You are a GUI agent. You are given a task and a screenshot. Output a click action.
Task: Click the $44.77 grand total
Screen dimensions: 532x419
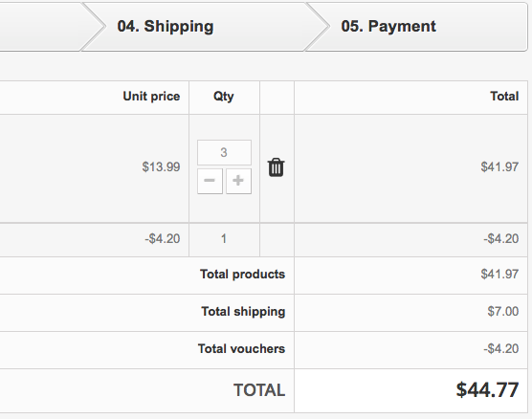coord(487,389)
